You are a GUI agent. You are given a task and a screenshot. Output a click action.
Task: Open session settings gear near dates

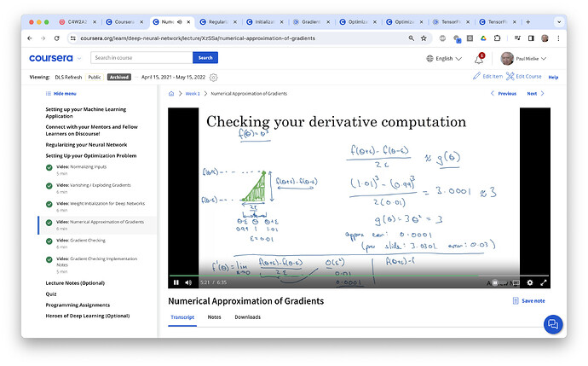click(213, 78)
